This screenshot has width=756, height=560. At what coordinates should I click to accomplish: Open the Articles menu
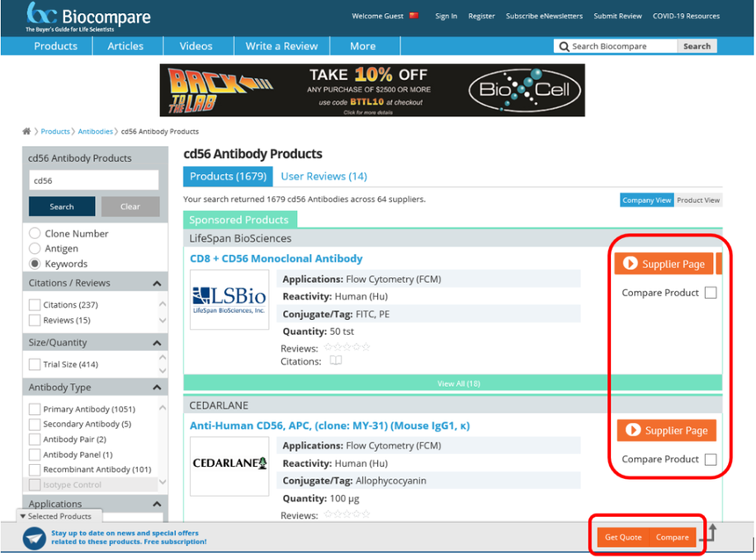click(125, 46)
